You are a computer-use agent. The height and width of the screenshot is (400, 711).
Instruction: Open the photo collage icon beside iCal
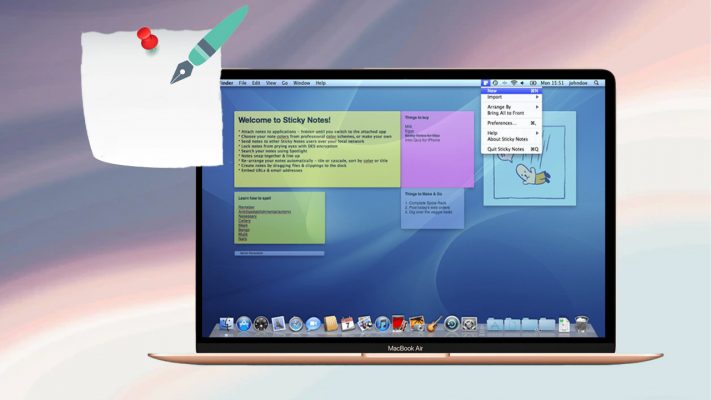(365, 324)
